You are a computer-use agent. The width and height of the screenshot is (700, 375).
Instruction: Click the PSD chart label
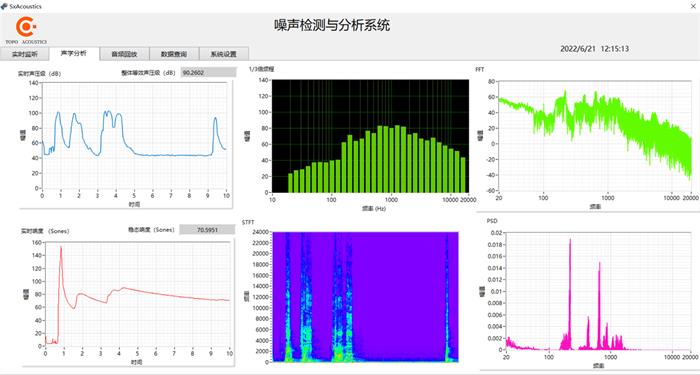492,221
